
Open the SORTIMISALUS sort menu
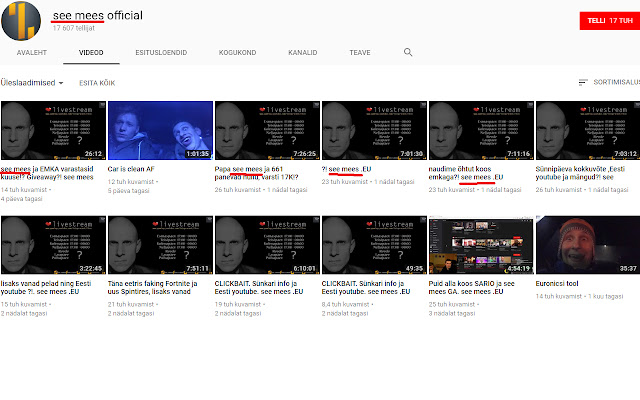(613, 83)
